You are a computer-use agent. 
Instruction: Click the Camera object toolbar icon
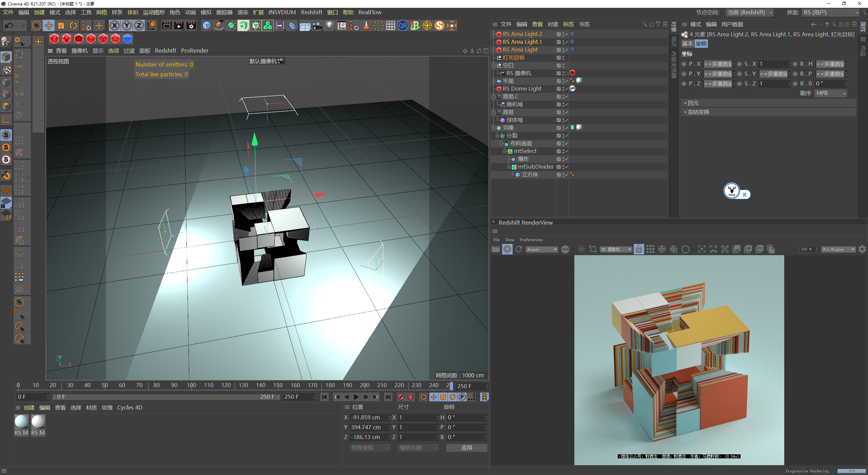[317, 26]
